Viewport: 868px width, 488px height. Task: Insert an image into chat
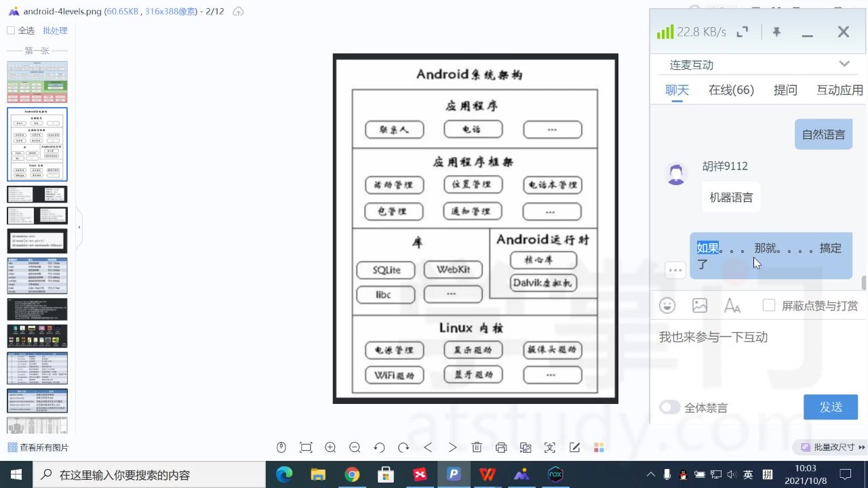tap(700, 306)
